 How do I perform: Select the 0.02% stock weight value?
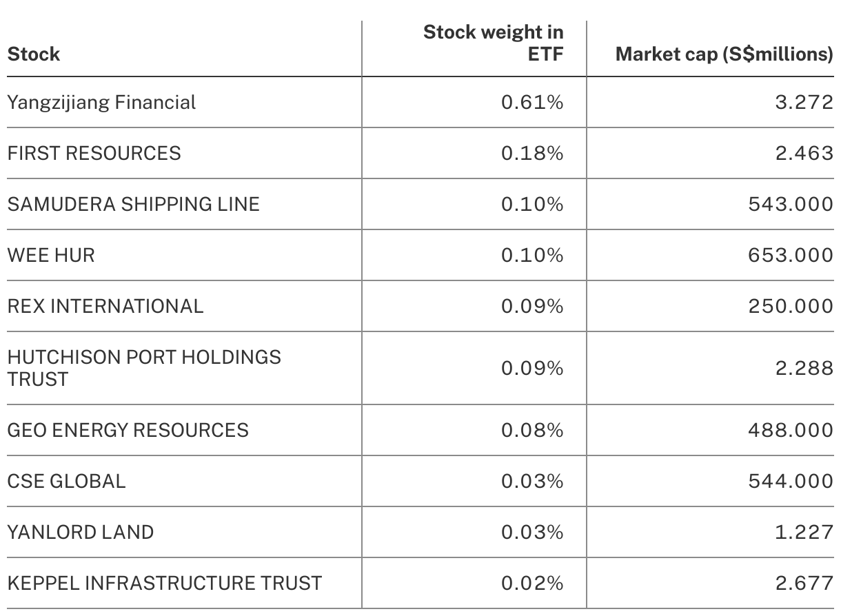(x=531, y=583)
